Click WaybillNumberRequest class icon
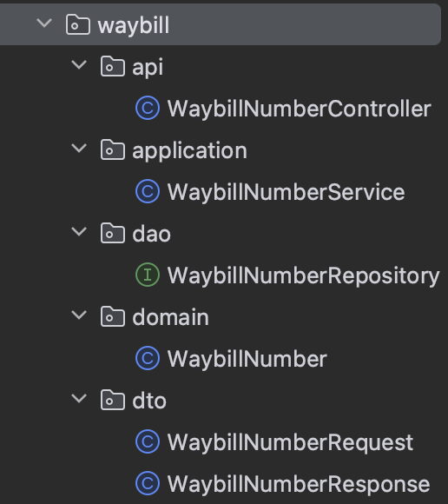The width and height of the screenshot is (448, 504). coord(148,442)
